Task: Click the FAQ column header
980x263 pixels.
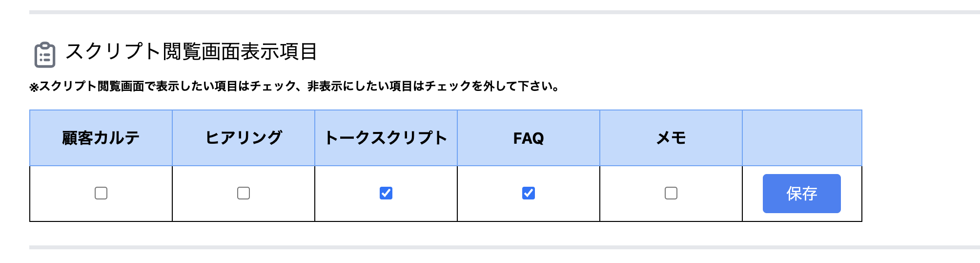Action: tap(529, 138)
